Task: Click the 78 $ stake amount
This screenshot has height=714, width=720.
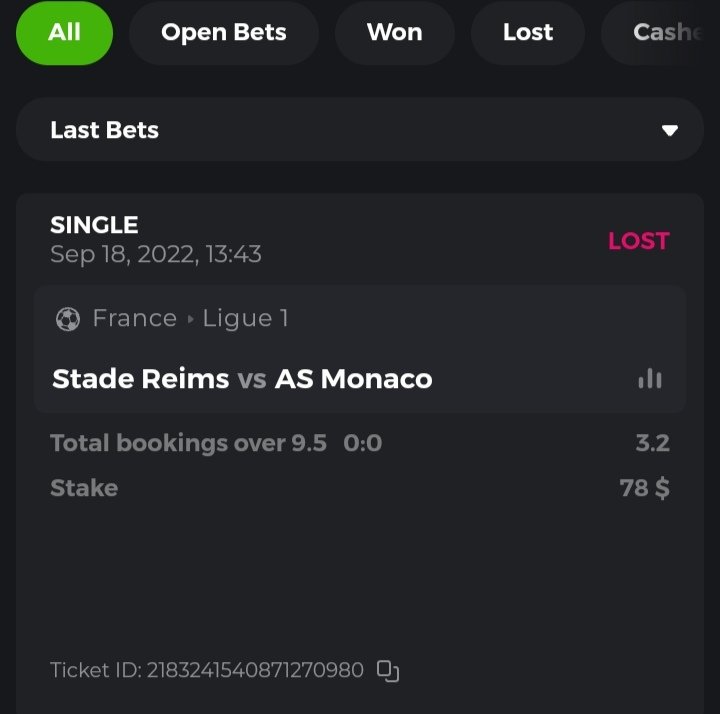Action: (x=644, y=488)
